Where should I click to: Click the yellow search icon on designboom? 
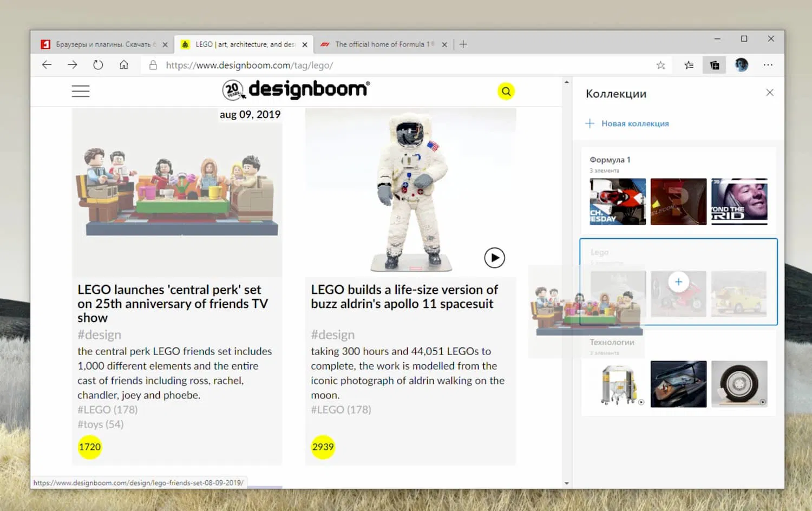point(506,91)
